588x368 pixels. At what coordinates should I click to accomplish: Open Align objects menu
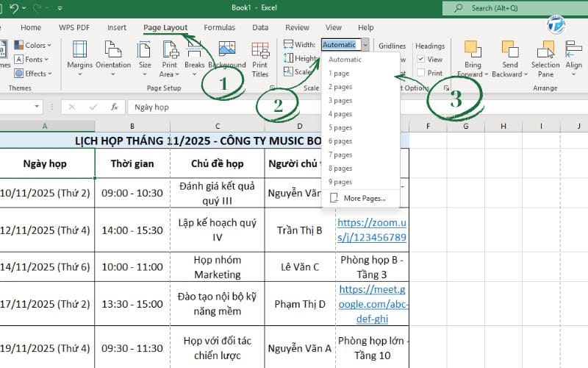[573, 58]
